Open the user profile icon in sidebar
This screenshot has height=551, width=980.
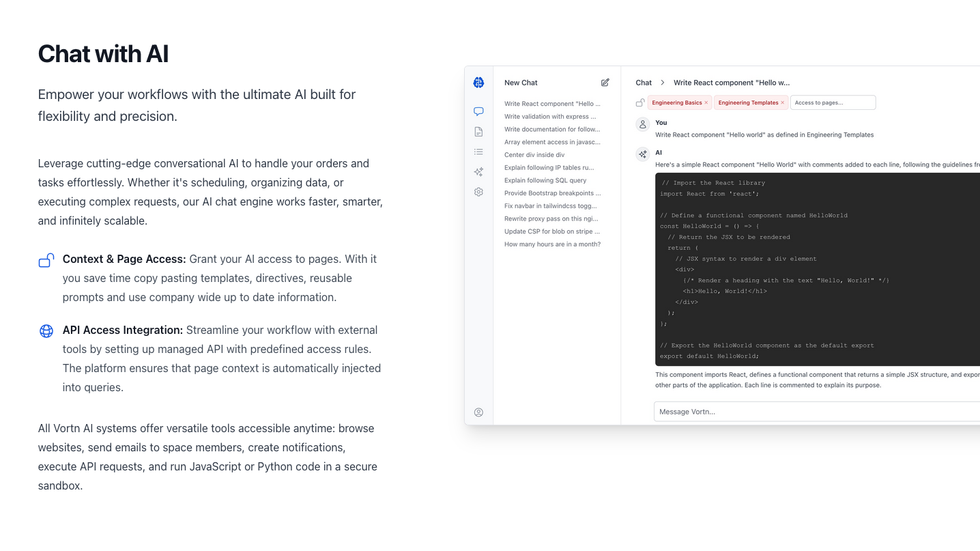[478, 412]
